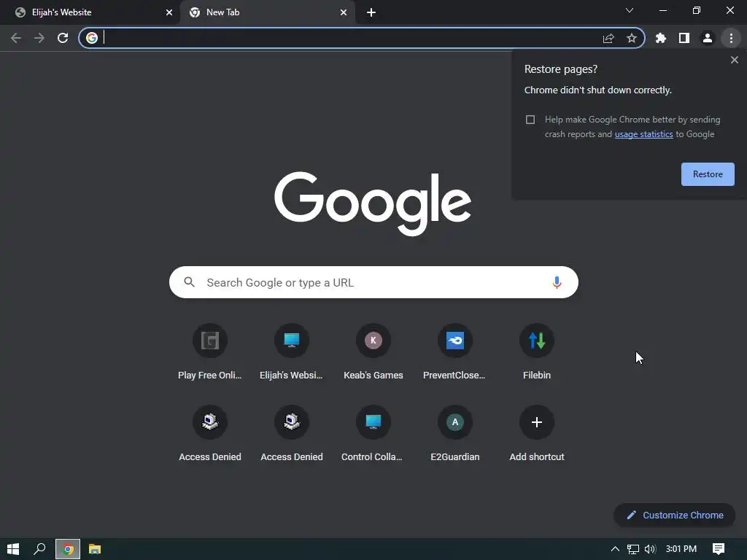Open the profile avatar icon
The width and height of the screenshot is (747, 560).
(708, 38)
